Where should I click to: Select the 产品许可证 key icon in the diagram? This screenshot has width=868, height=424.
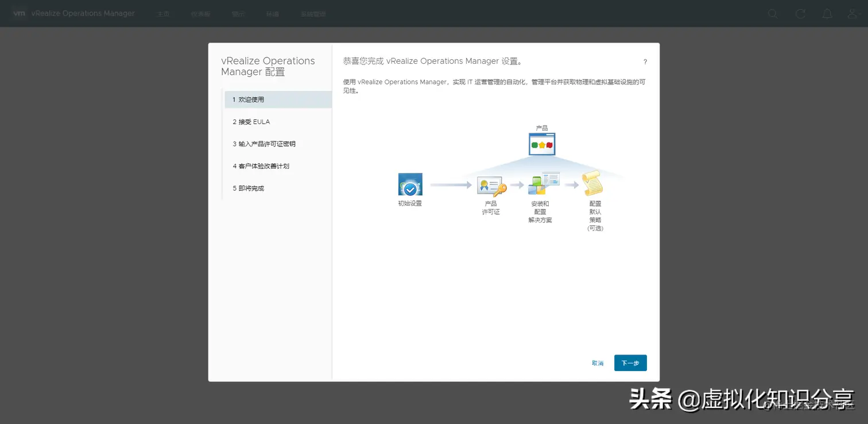click(x=491, y=185)
